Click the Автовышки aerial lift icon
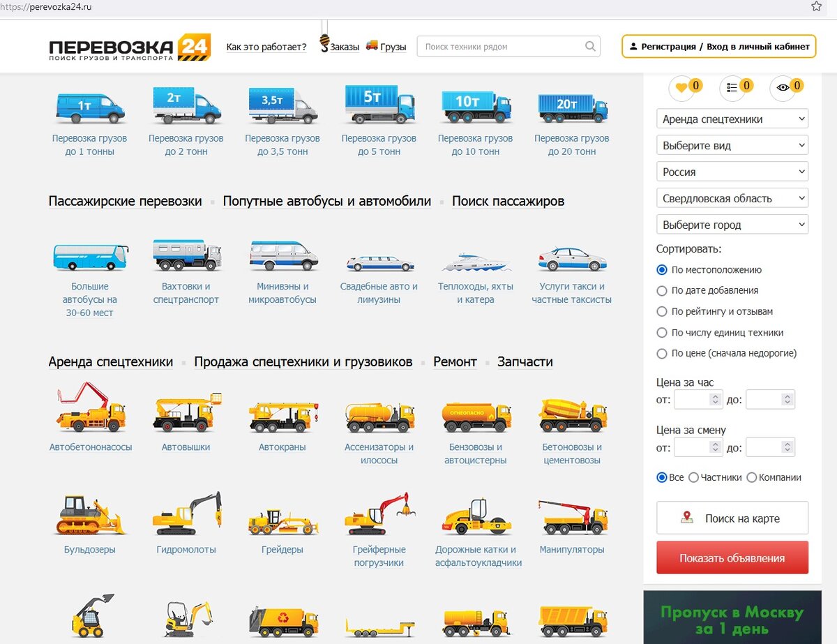The image size is (837, 644). [187, 412]
